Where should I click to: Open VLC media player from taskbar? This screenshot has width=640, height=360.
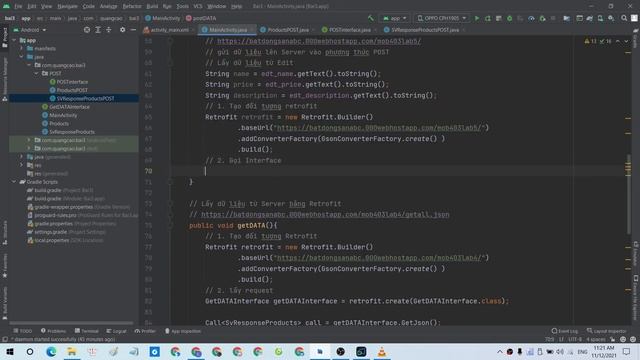[x=382, y=351]
